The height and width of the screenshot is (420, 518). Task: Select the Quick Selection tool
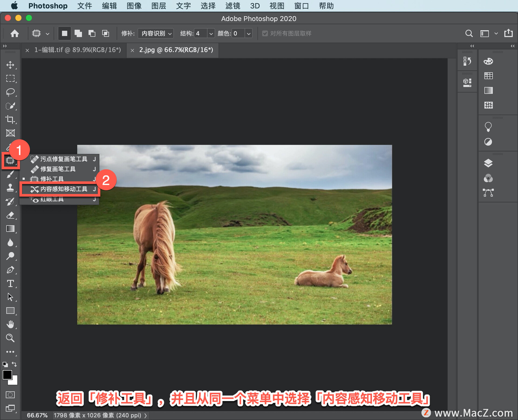[x=10, y=106]
